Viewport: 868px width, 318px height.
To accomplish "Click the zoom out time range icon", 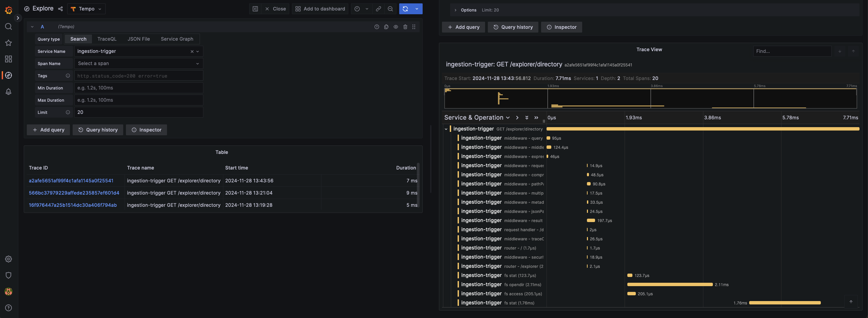I will click(x=390, y=9).
